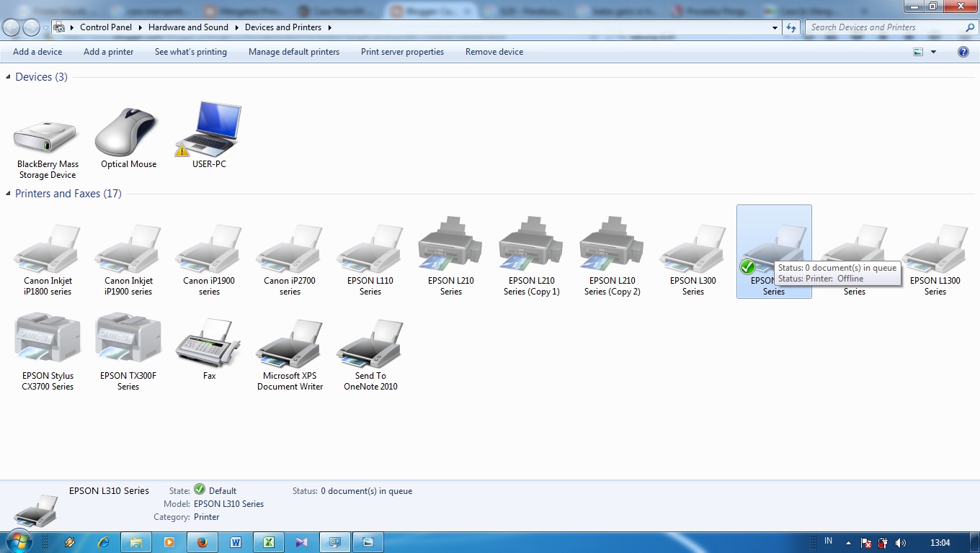
Task: Collapse the Devices (3) group
Action: point(9,77)
